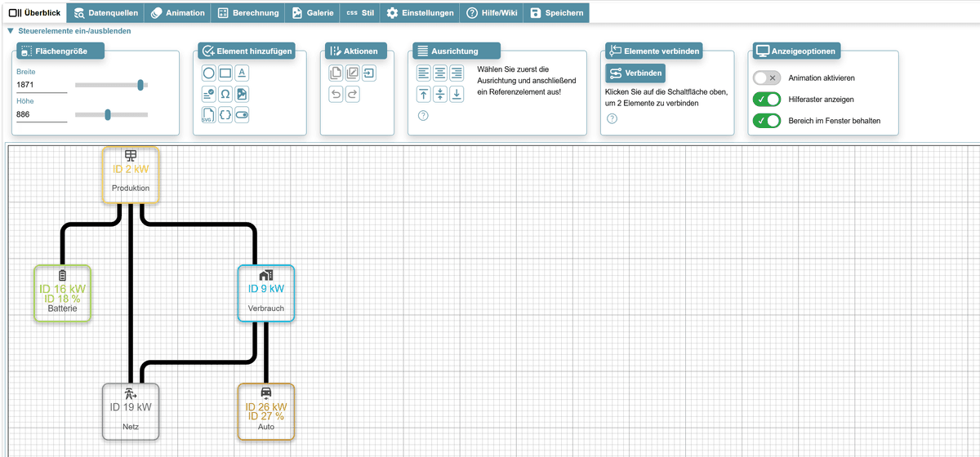
Task: Click the 'ID 2 kW' value text
Action: click(x=131, y=170)
